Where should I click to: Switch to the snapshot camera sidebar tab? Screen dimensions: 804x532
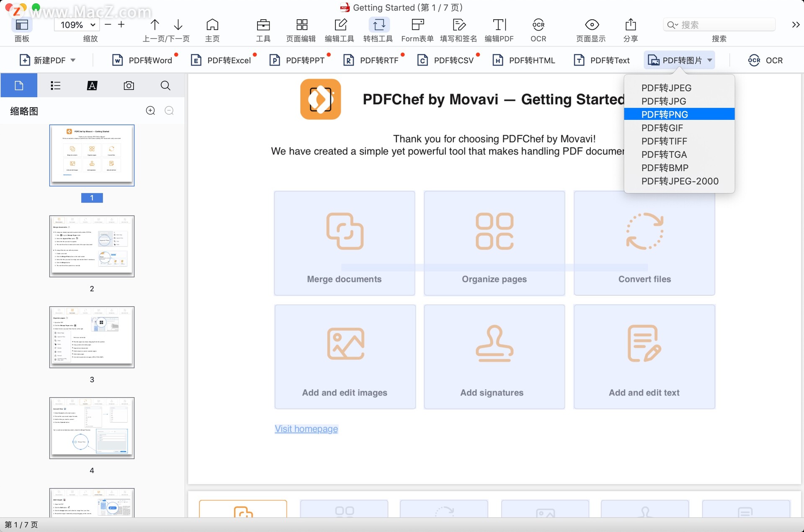coord(129,85)
